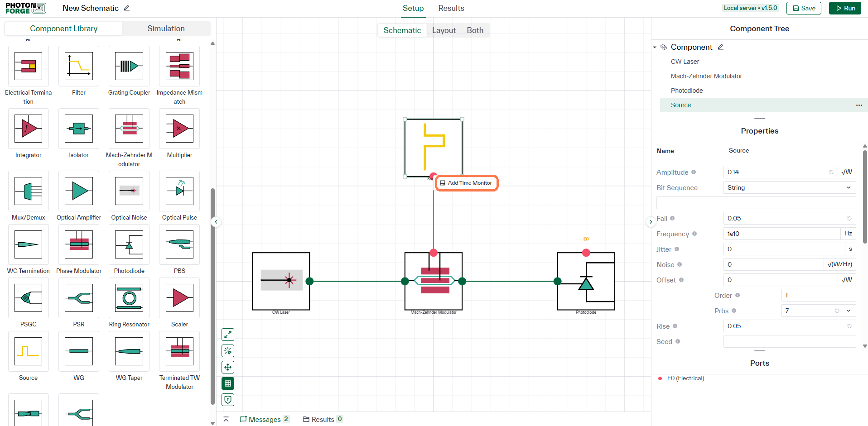Select the Isolator component
The height and width of the screenshot is (426, 868).
[79, 129]
